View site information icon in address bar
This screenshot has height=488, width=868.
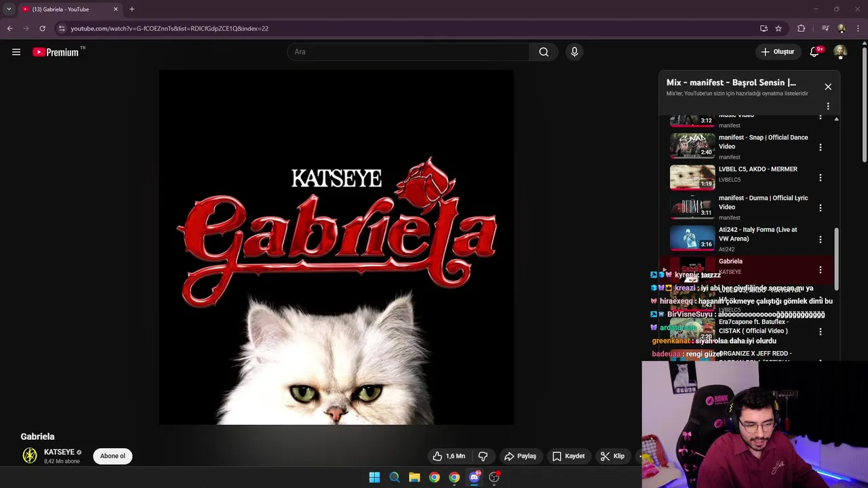[x=62, y=28]
